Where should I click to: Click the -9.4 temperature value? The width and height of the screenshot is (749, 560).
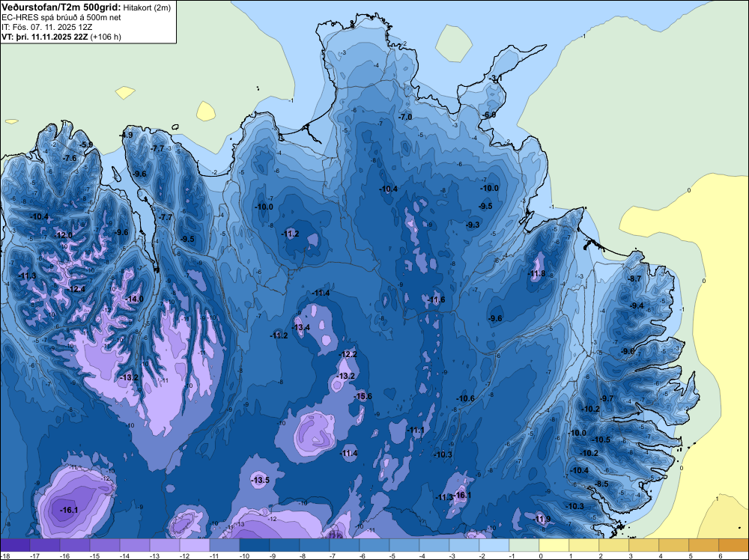tap(637, 305)
